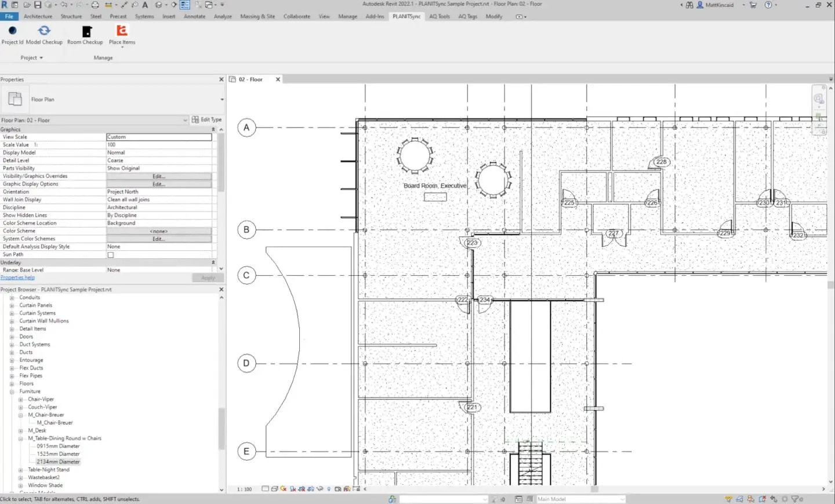
Task: Expand the Project panel dropdown
Action: click(x=32, y=58)
